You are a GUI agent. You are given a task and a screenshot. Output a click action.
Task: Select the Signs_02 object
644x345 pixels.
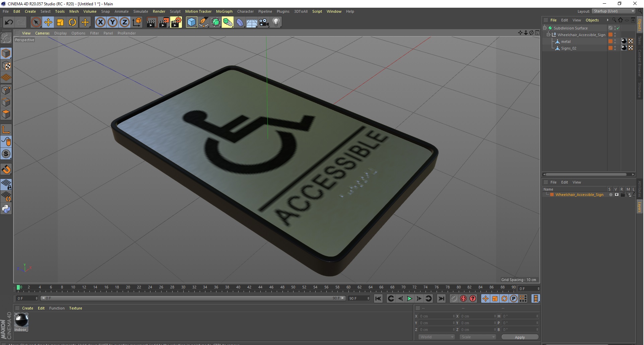coord(569,48)
